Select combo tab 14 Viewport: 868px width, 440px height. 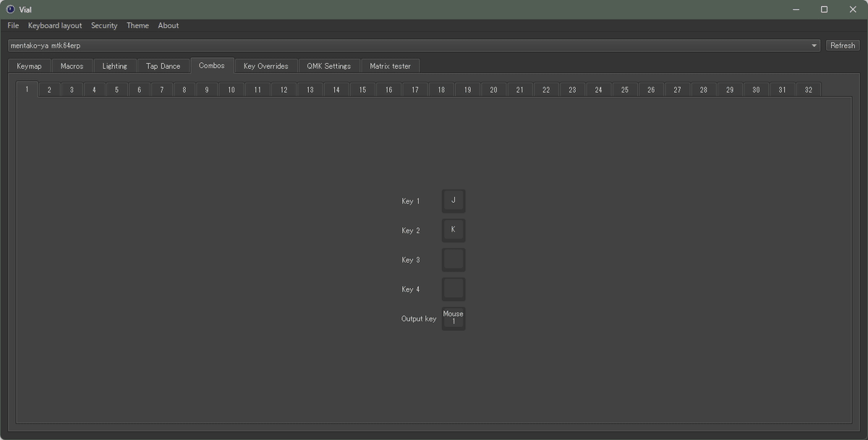(336, 90)
